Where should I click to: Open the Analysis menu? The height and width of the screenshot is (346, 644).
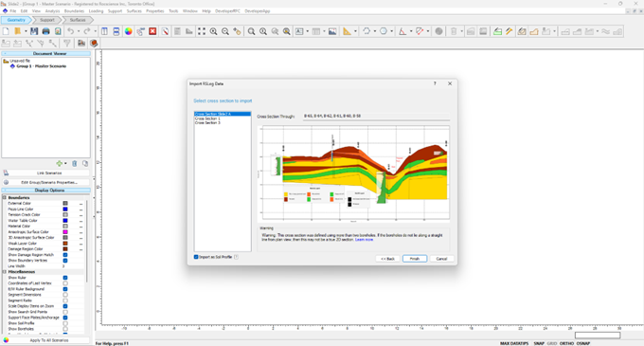point(52,11)
